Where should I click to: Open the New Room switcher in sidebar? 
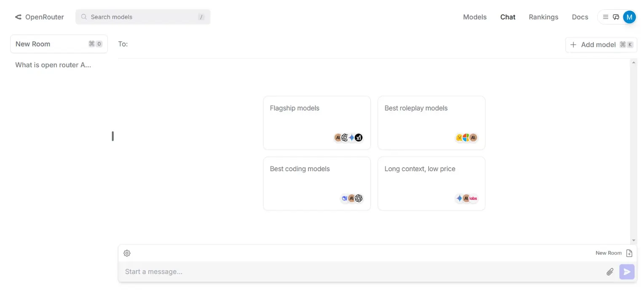coord(59,44)
